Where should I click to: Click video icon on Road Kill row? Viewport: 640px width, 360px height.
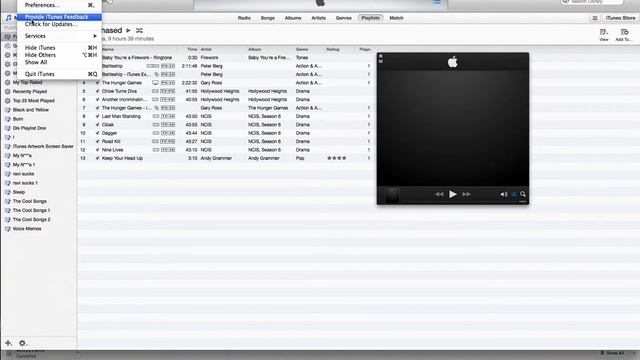pyautogui.click(x=156, y=141)
